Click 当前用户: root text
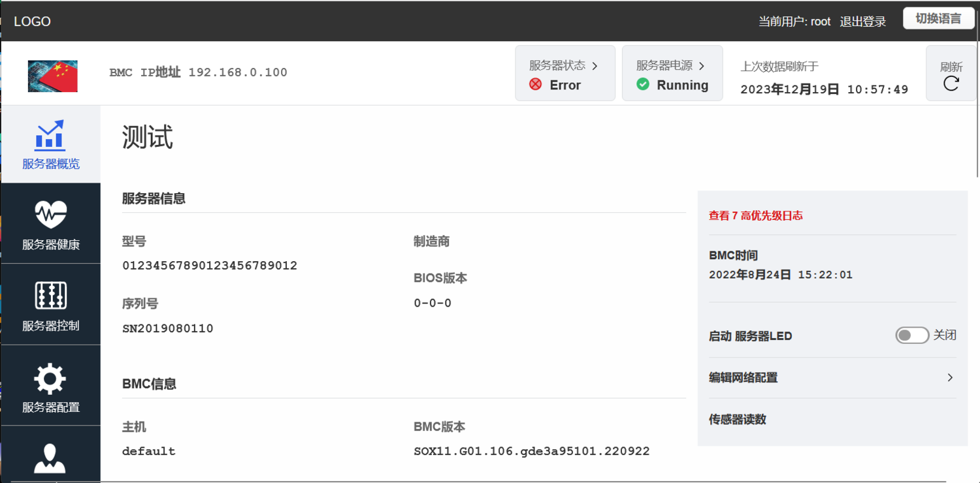 click(794, 22)
